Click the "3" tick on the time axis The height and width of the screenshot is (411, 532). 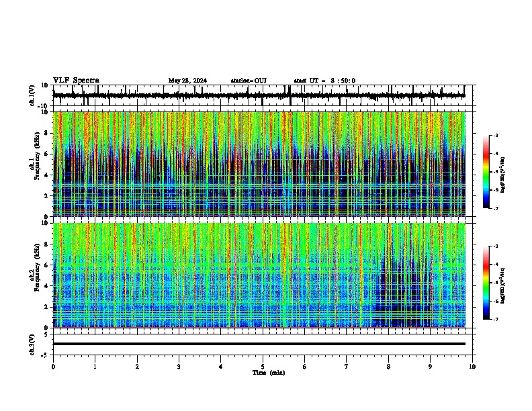click(x=179, y=367)
